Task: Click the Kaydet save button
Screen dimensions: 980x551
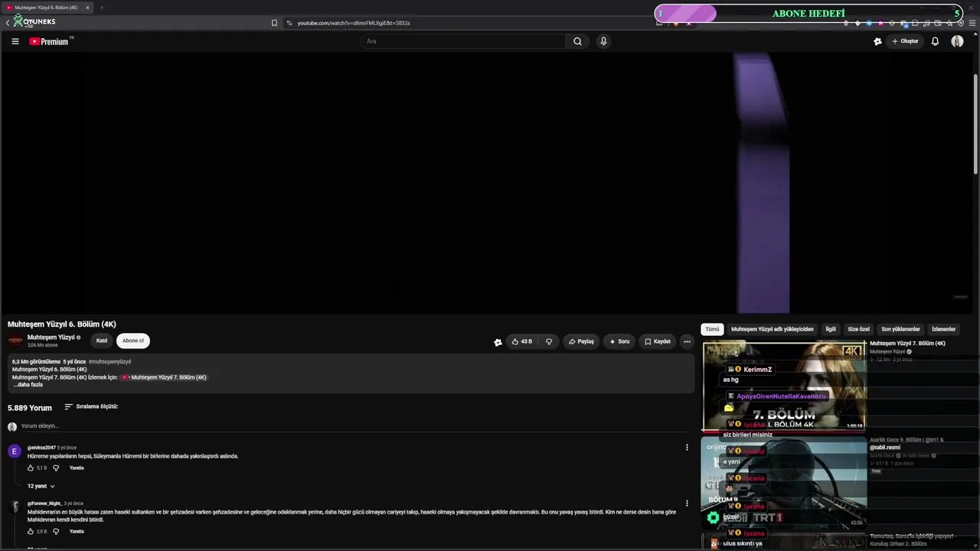Action: coord(658,341)
